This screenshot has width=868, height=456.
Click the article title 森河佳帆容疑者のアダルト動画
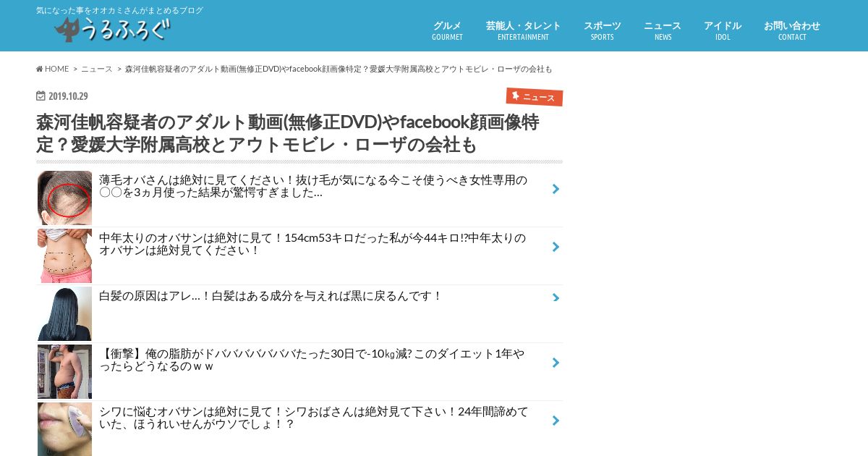(288, 133)
